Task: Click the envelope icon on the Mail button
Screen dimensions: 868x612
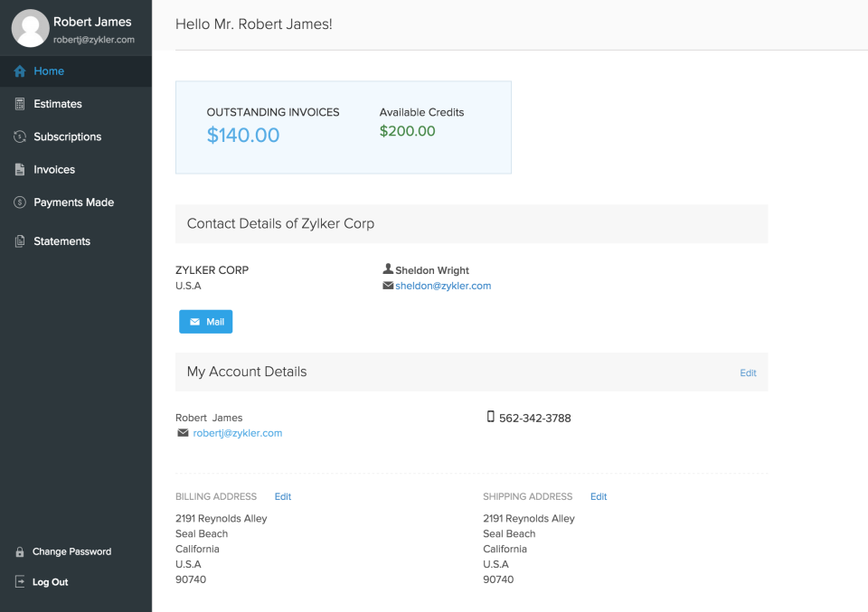Action: (194, 321)
